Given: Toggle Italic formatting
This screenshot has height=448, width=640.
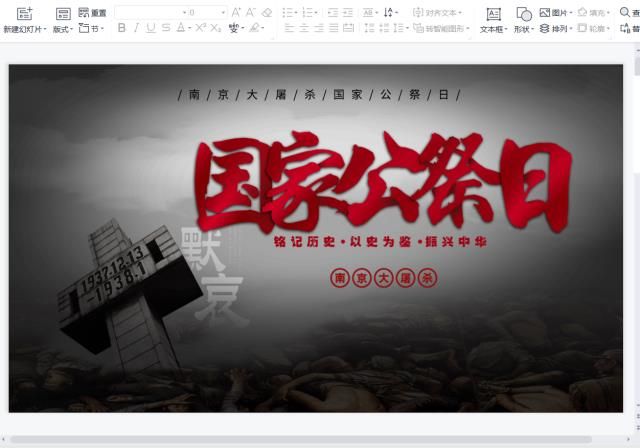Looking at the screenshot, I should tap(136, 28).
